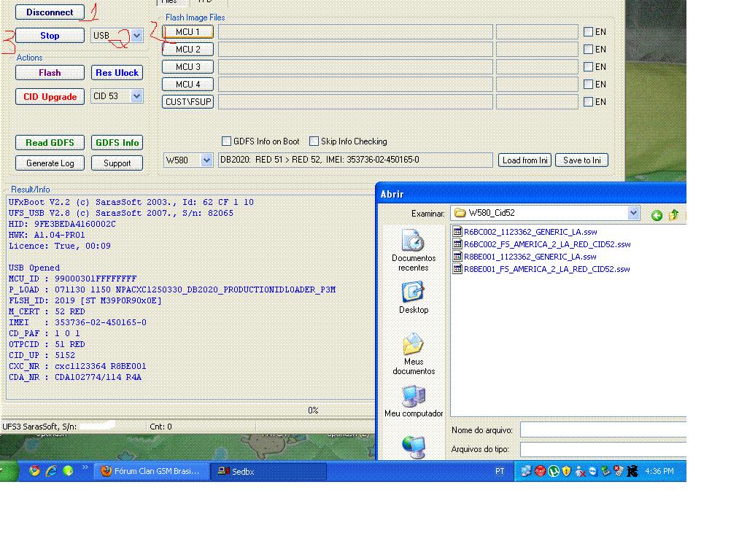The image size is (747, 560).
Task: Click 'CXC_NR : cxc1123364 R8BE001' log line
Action: tap(77, 366)
